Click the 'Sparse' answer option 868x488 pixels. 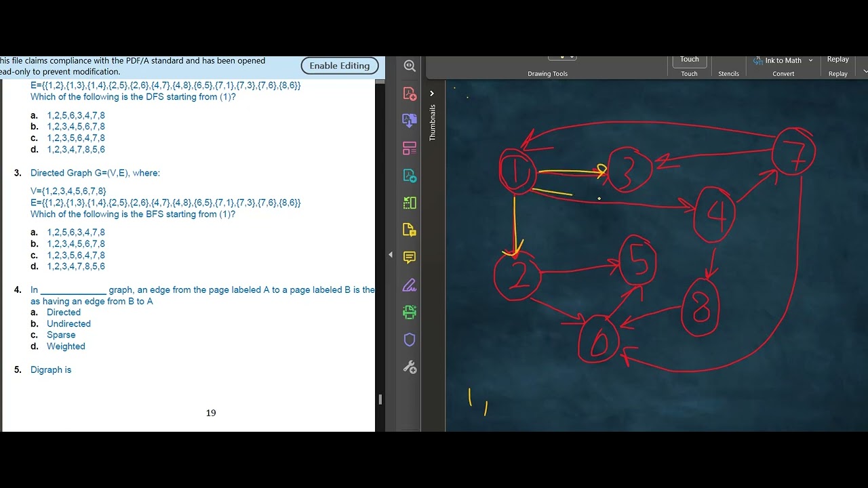pyautogui.click(x=61, y=335)
